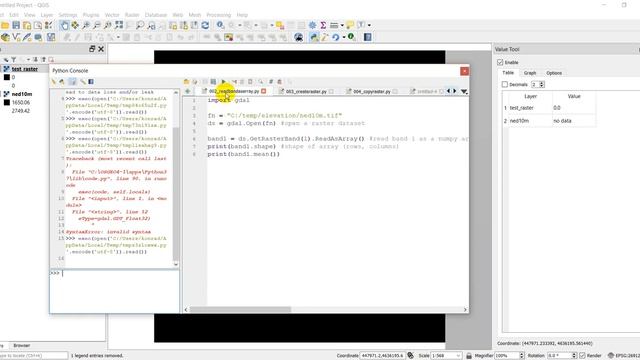Toggle Enable checkbox in Value Tool
Screen dimensions: 640x360
(x=500, y=62)
